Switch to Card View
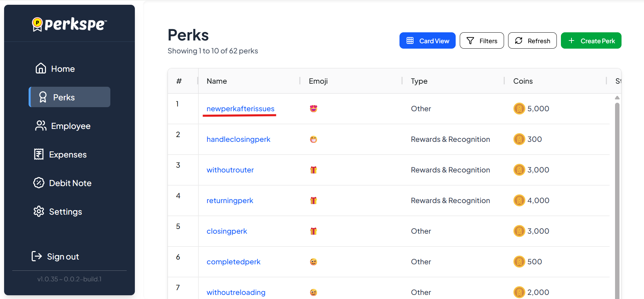Image resolution: width=644 pixels, height=299 pixels. click(427, 41)
